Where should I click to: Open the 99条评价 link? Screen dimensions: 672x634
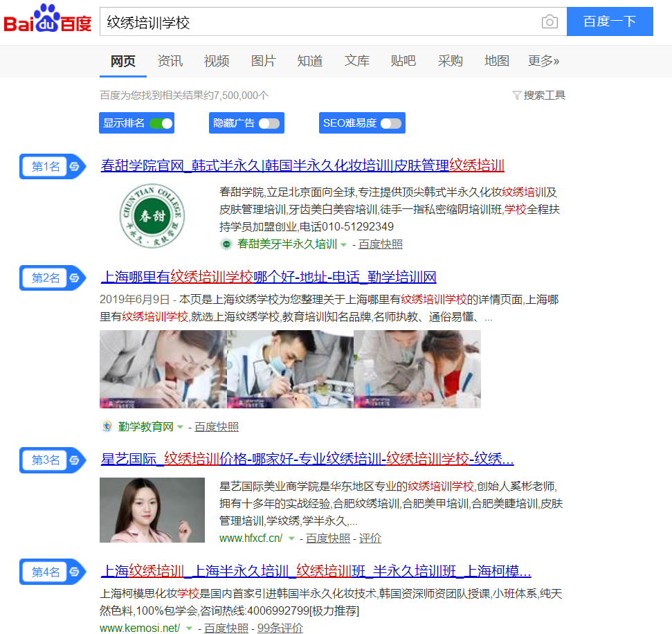coord(280,628)
